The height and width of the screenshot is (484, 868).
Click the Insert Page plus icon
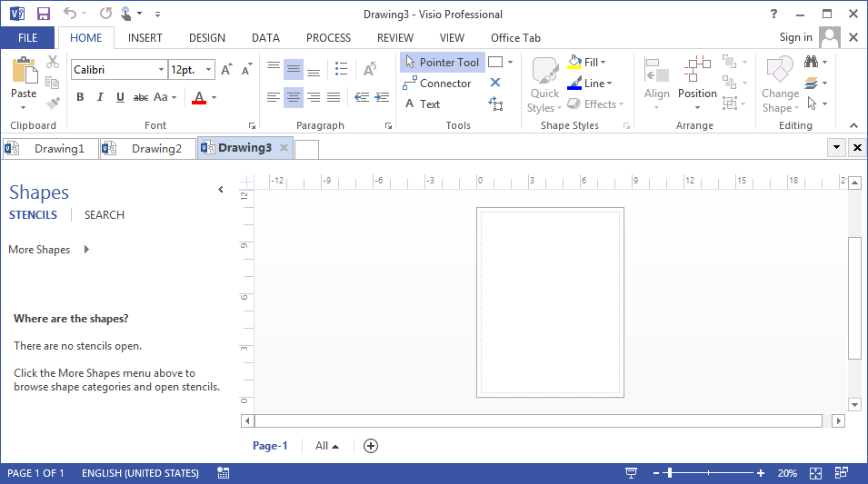click(x=370, y=446)
